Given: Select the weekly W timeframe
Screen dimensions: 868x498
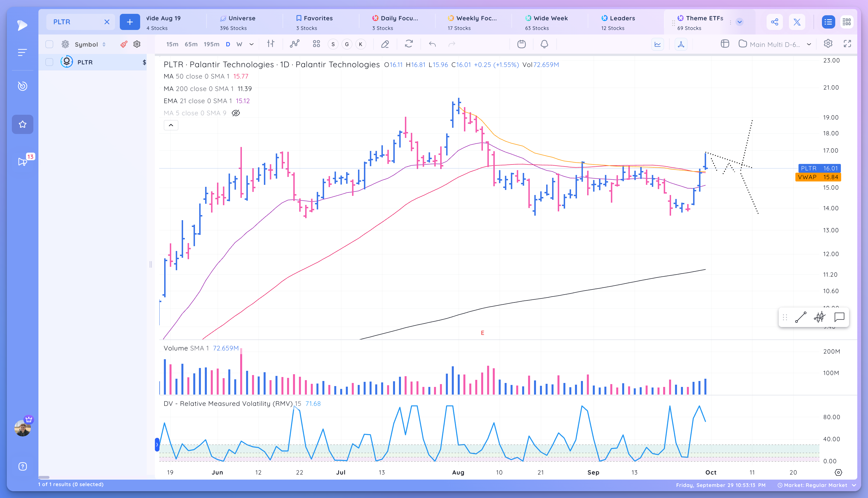Looking at the screenshot, I should pyautogui.click(x=239, y=44).
